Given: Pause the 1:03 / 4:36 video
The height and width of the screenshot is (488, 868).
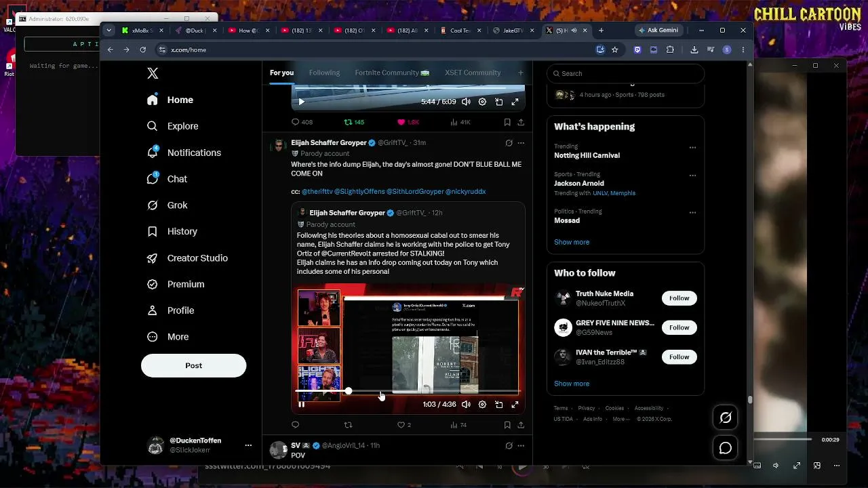Looking at the screenshot, I should pyautogui.click(x=302, y=405).
